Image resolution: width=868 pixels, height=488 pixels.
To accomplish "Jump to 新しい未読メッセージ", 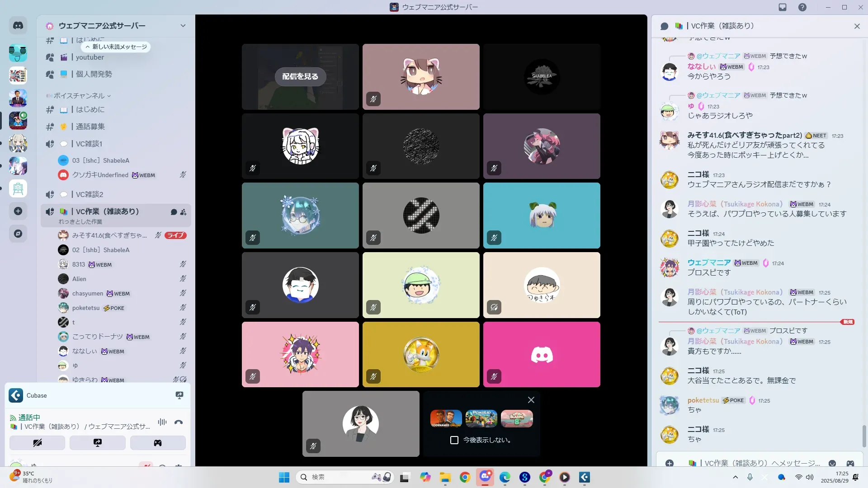I will click(116, 47).
